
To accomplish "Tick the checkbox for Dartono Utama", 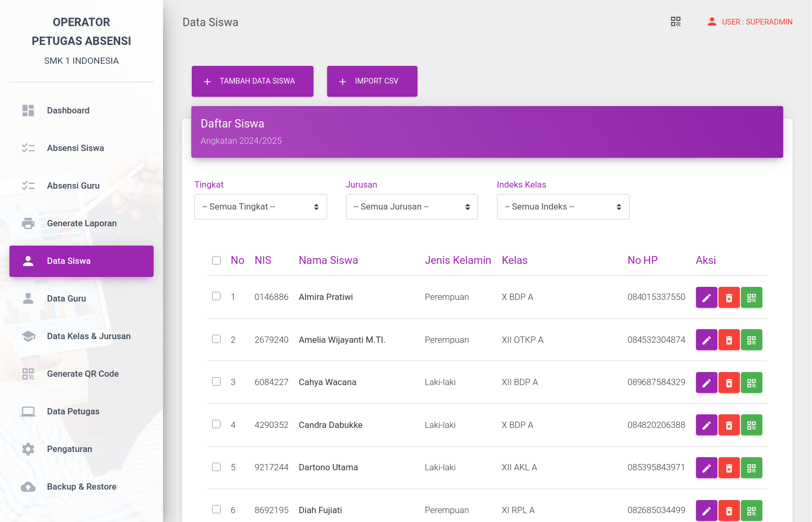I will tap(216, 467).
